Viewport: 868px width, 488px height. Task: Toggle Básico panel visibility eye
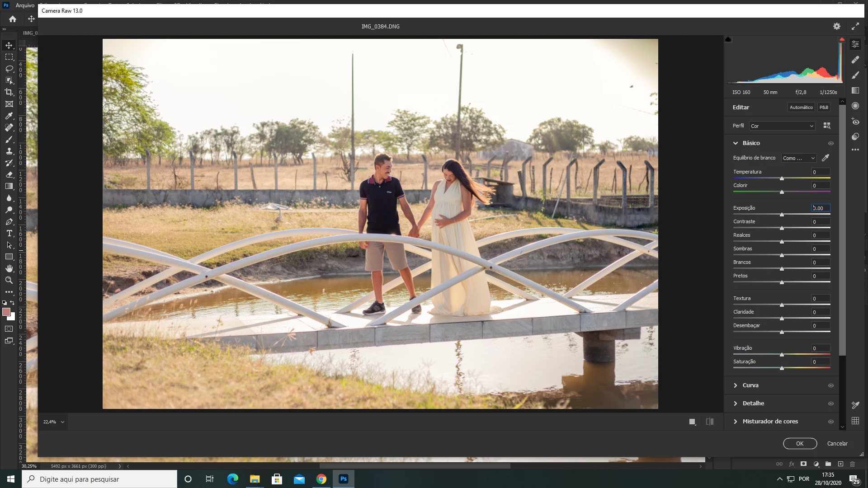(x=830, y=143)
